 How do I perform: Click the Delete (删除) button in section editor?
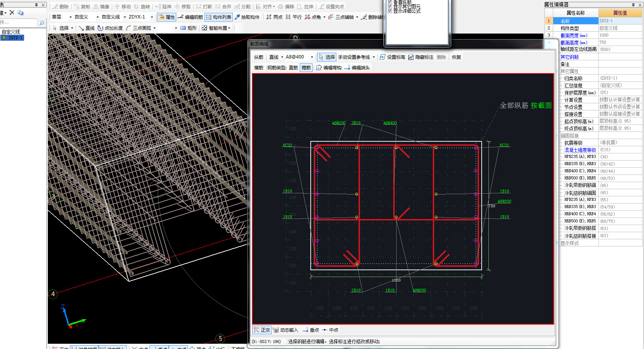pos(441,57)
